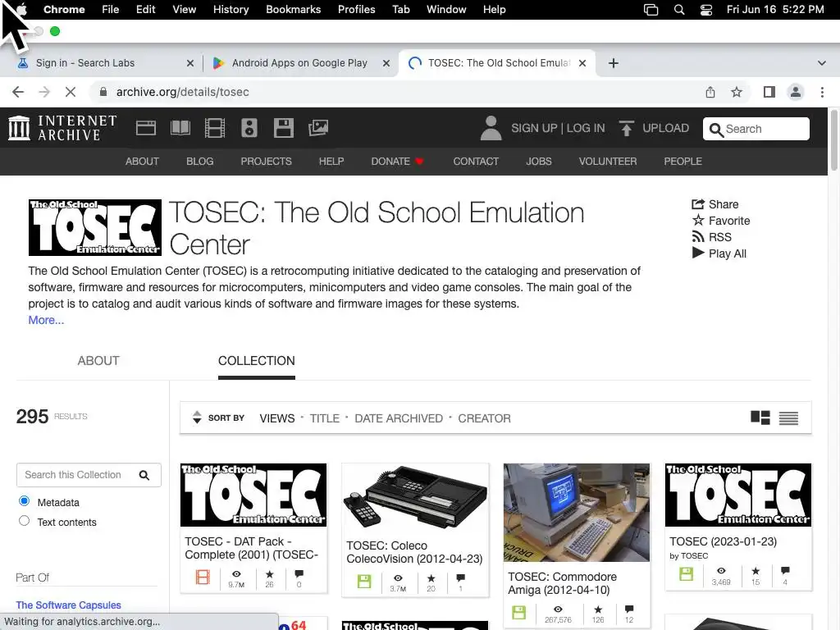This screenshot has width=840, height=630.
Task: Click the Internet Archive logo
Action: coord(62,128)
